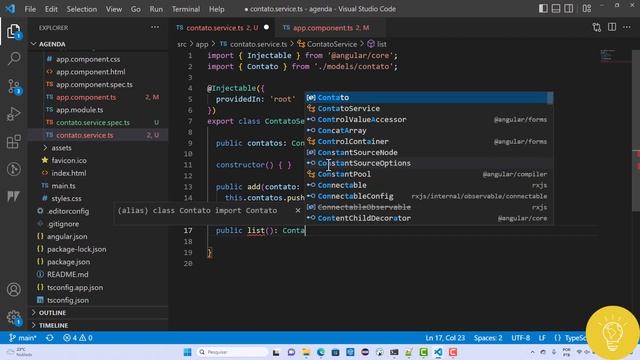This screenshot has width=640, height=360.
Task: Open Explorer Views and More Actions ellipsis
Action: [155, 27]
